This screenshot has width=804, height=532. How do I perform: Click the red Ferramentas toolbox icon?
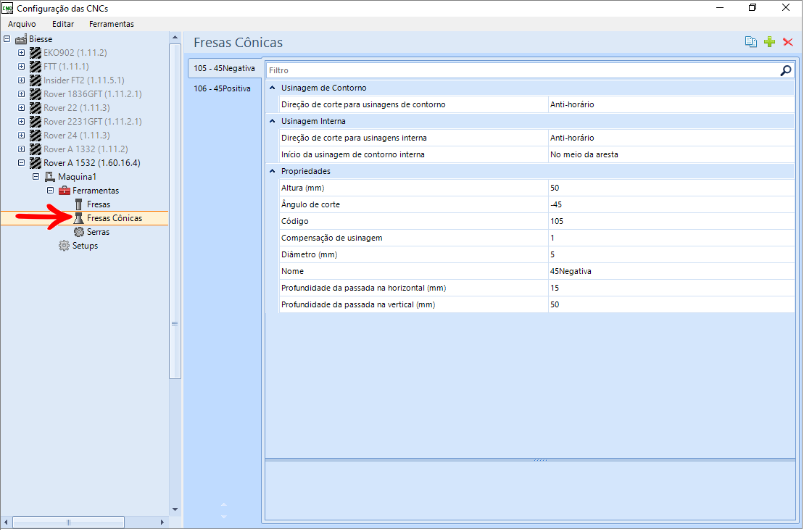[64, 191]
